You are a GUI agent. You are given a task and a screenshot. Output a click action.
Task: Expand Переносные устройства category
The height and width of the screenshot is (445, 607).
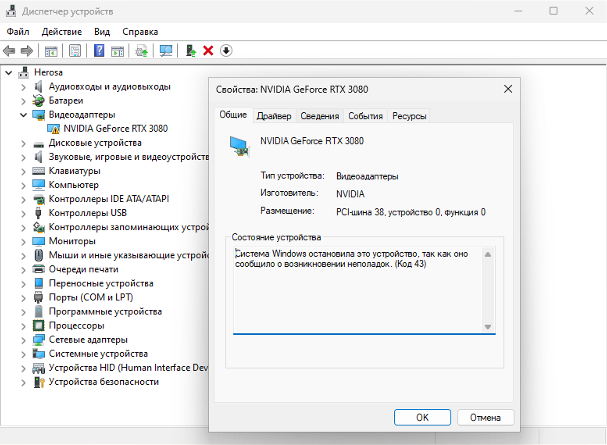pyautogui.click(x=24, y=284)
